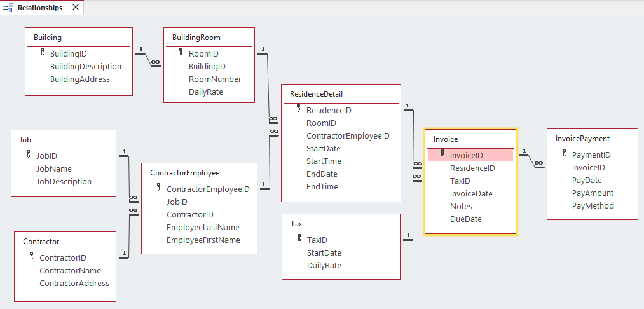Select the PayAmount field
The width and height of the screenshot is (644, 309).
click(x=593, y=193)
